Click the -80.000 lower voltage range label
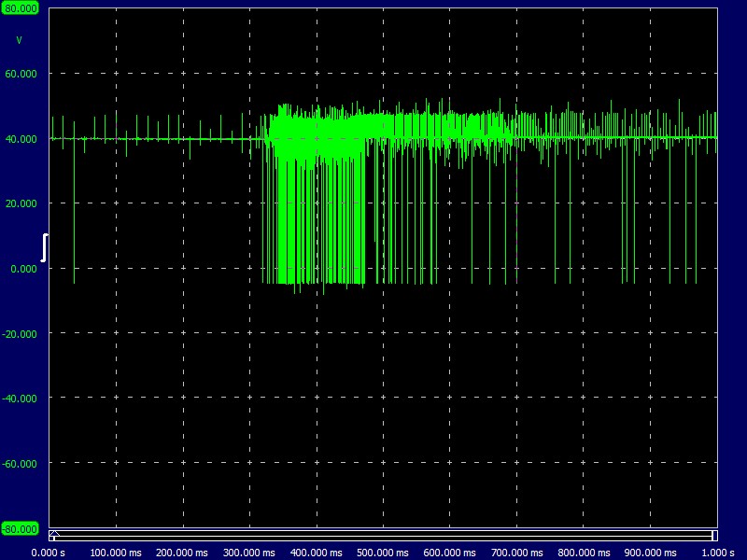Viewport: 747px width, 560px height. click(20, 529)
